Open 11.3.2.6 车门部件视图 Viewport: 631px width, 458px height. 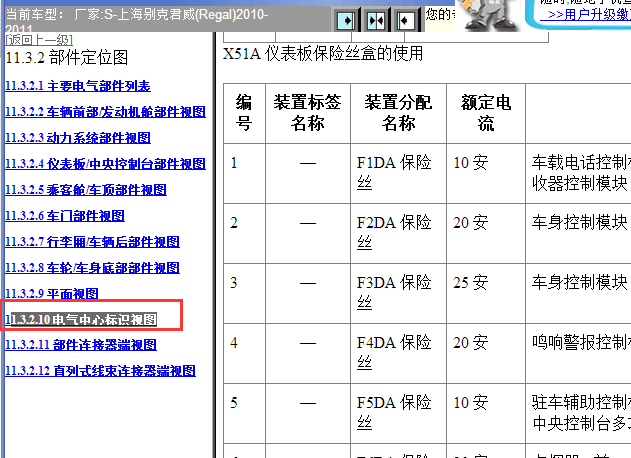tap(65, 216)
